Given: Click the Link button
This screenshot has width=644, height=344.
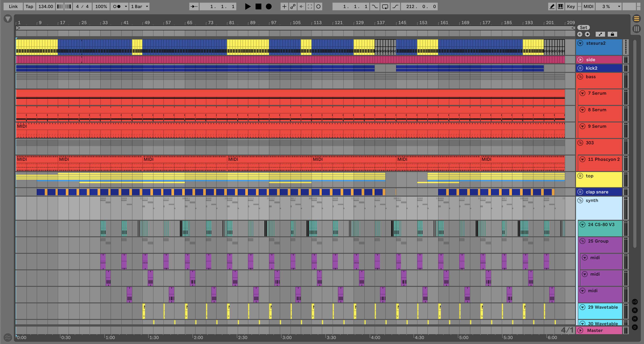Looking at the screenshot, I should point(13,6).
